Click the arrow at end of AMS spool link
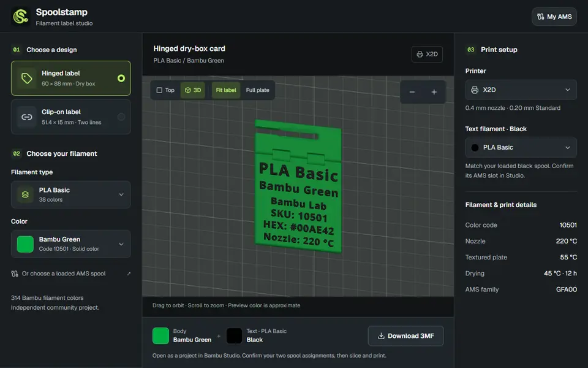588x368 pixels. [x=129, y=274]
